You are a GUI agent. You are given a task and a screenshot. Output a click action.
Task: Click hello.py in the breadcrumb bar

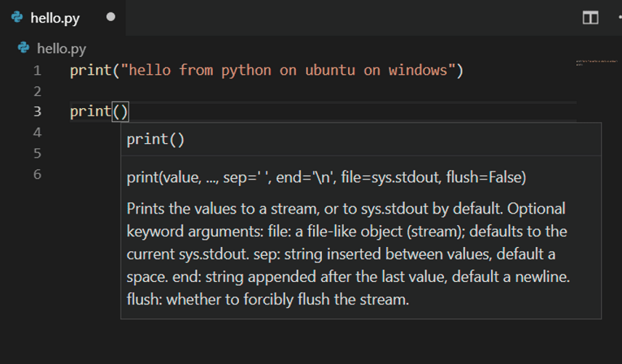click(x=61, y=49)
